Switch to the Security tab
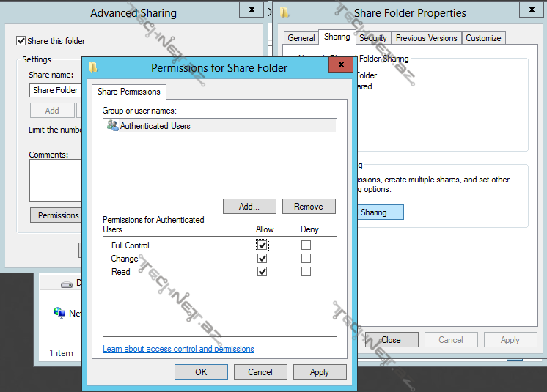 tap(372, 38)
